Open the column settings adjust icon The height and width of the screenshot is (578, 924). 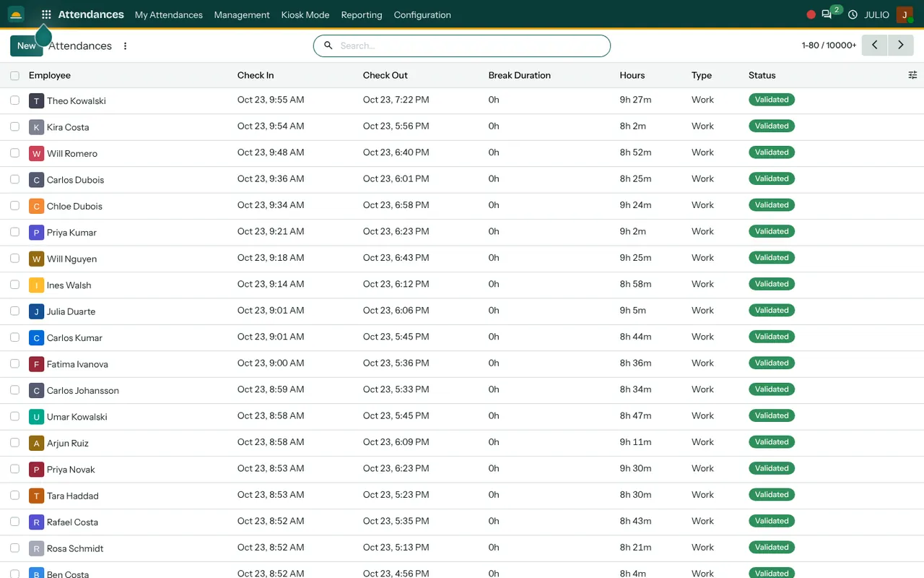point(912,75)
